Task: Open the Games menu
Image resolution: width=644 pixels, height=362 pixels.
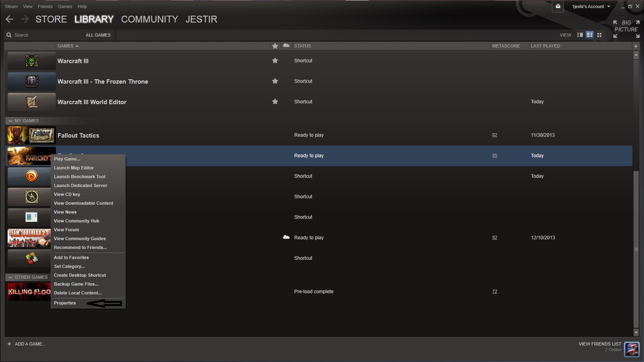Action: [x=65, y=6]
